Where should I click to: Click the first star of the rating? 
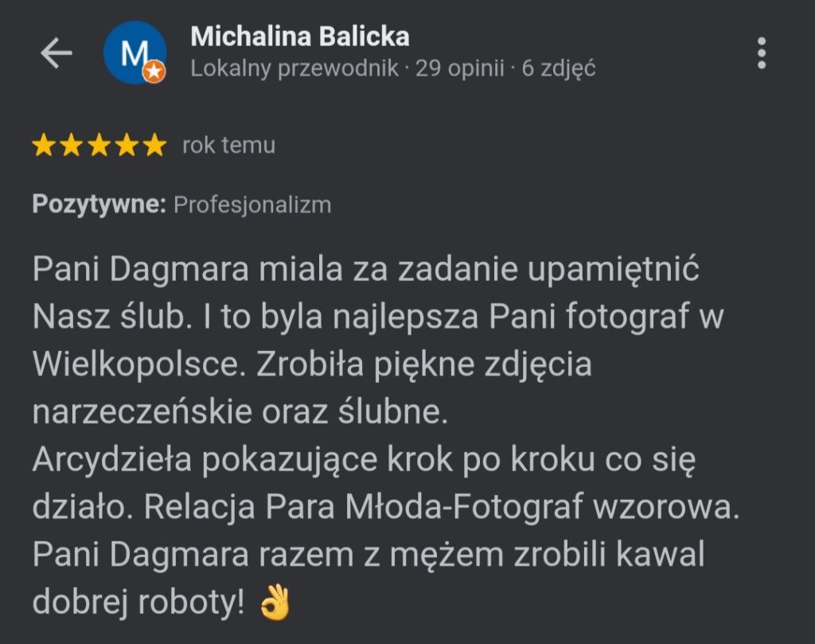(44, 146)
